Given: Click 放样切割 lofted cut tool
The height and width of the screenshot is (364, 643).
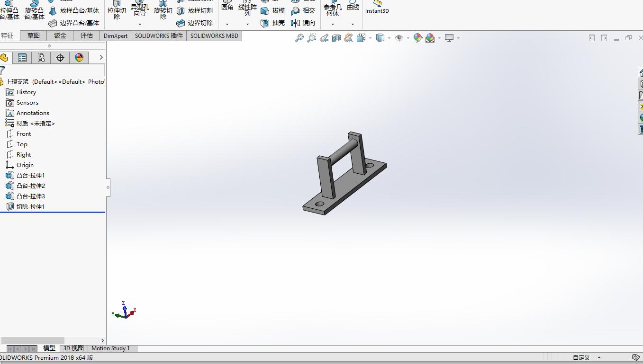Looking at the screenshot, I should [195, 10].
